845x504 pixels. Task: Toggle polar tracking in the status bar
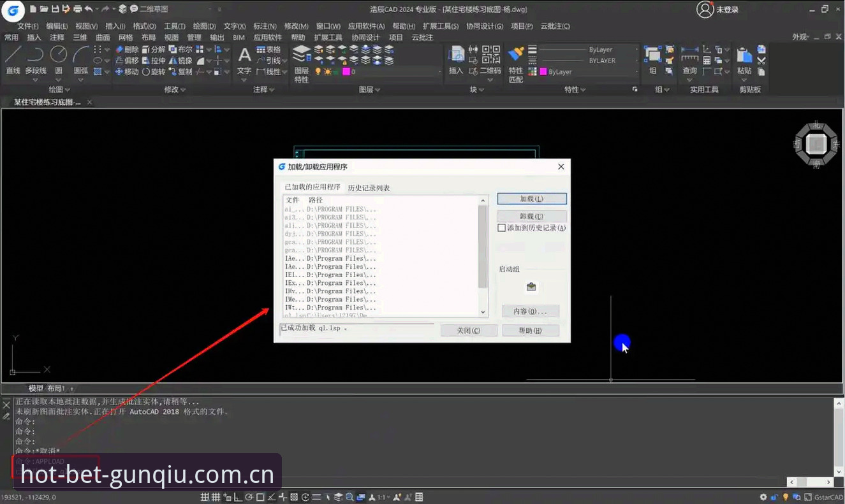[x=249, y=497]
